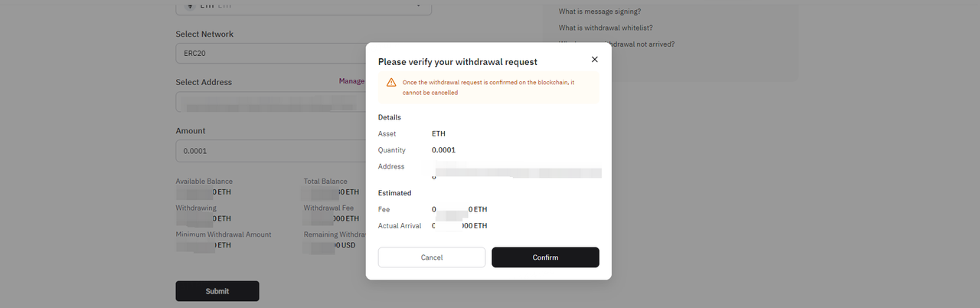This screenshot has height=308, width=980.
Task: Click the orange warning triangle icon
Action: pyautogui.click(x=391, y=82)
